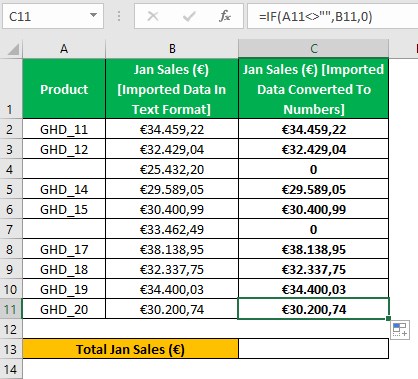Click the empty total cell C13
This screenshot has height=379, width=418.
click(x=314, y=349)
